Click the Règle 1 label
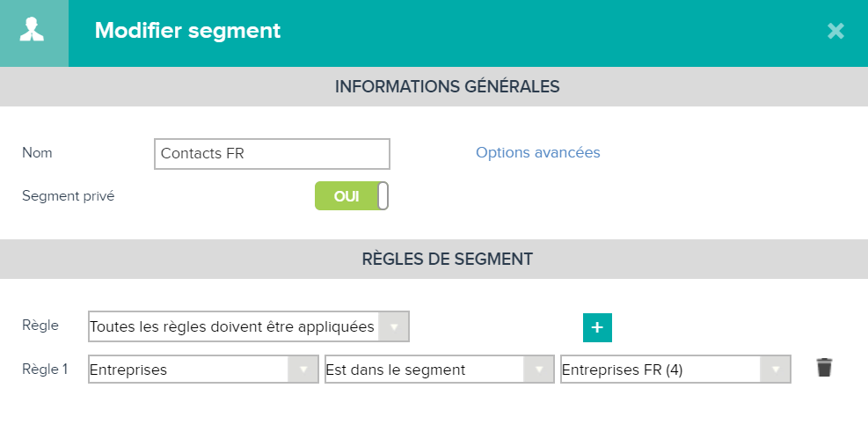 tap(45, 369)
